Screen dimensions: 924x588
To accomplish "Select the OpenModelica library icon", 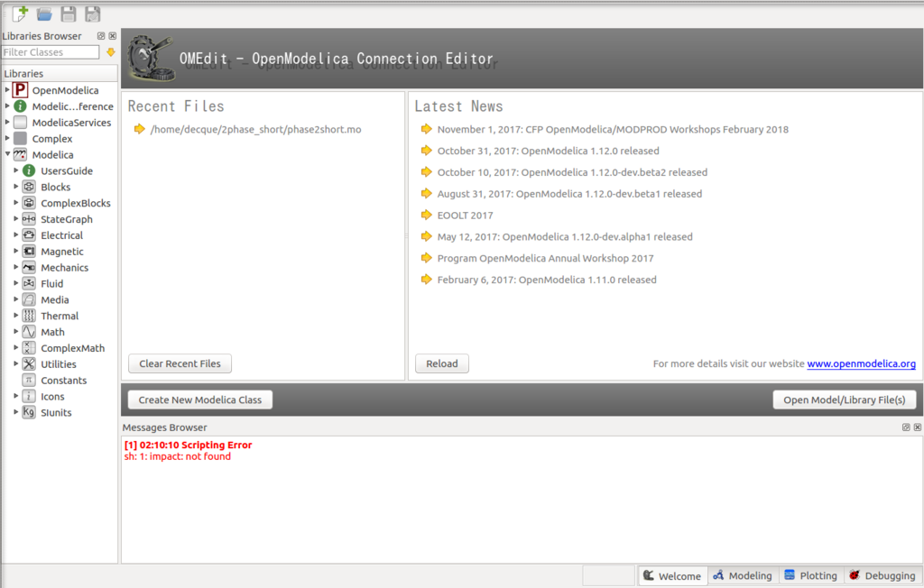I will click(x=20, y=90).
